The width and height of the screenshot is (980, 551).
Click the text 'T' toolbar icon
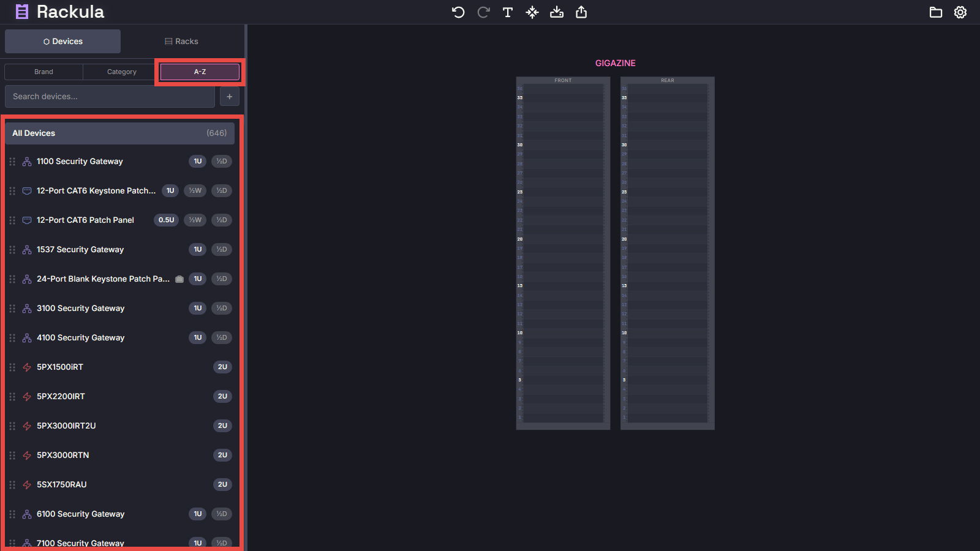pyautogui.click(x=508, y=12)
